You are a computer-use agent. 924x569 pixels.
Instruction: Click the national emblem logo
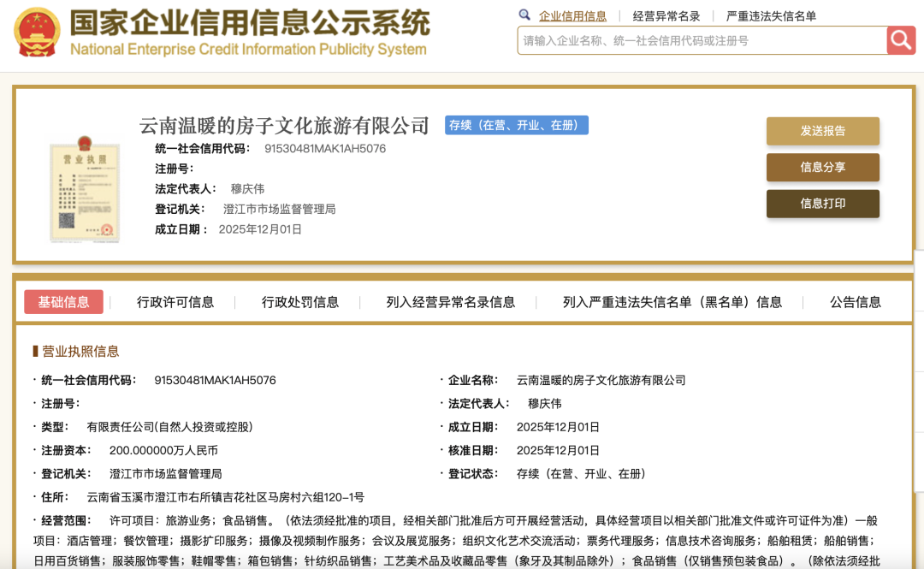click(x=37, y=33)
